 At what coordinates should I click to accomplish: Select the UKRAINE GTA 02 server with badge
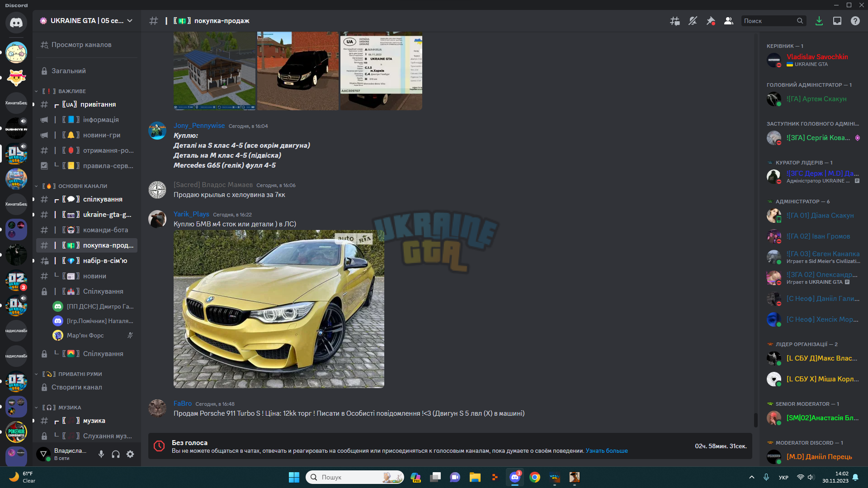tap(16, 280)
